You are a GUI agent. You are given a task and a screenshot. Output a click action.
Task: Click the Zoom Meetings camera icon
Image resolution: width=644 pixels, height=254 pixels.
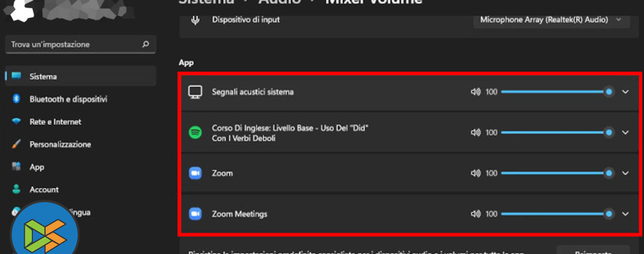pos(195,214)
